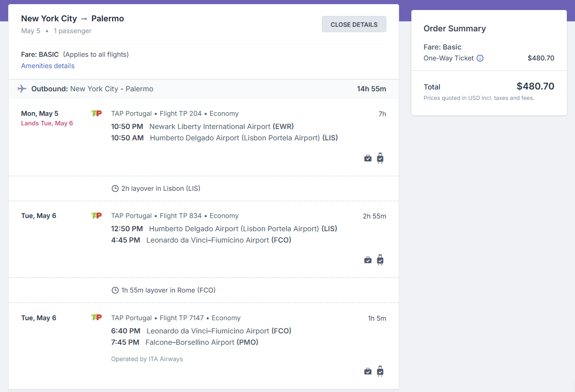
Task: Click 'Fare: BASIC' label in details
Action: click(40, 55)
